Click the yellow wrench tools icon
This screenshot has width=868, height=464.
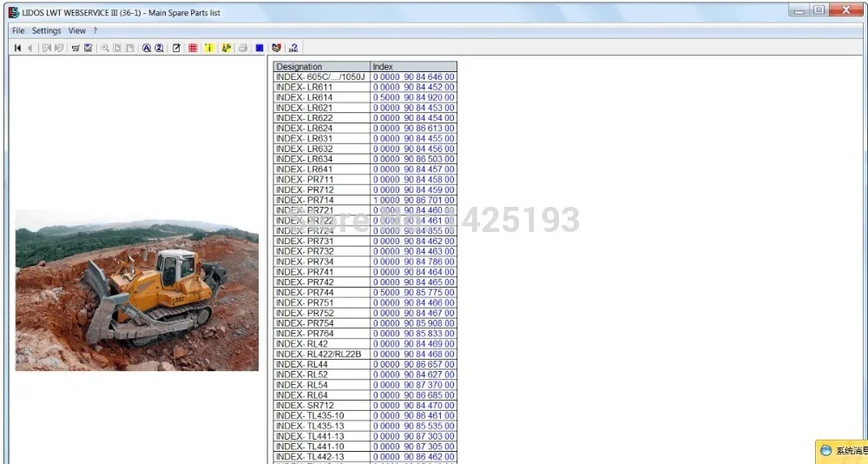(x=226, y=49)
